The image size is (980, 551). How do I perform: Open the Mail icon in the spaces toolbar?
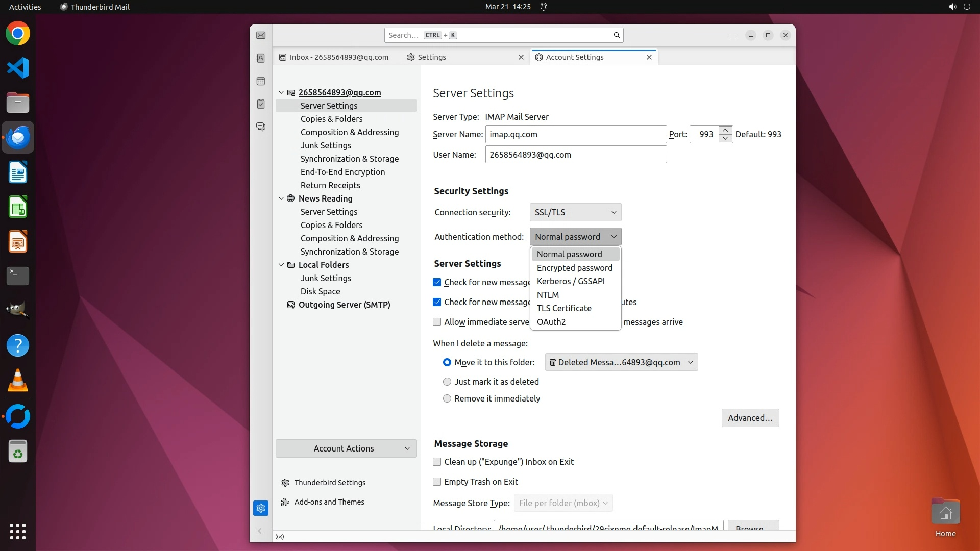coord(261,35)
